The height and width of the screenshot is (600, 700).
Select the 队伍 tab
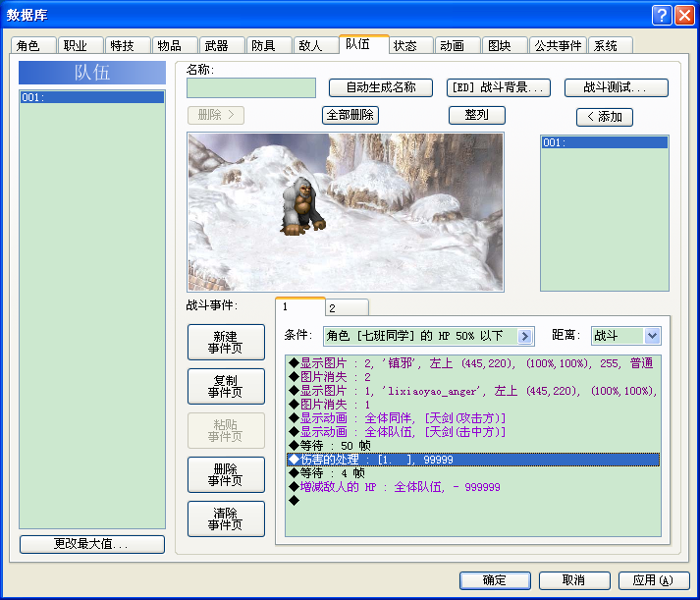(364, 44)
